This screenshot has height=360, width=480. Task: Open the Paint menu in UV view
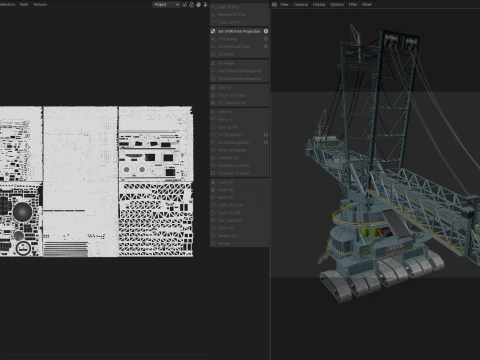coord(24,5)
